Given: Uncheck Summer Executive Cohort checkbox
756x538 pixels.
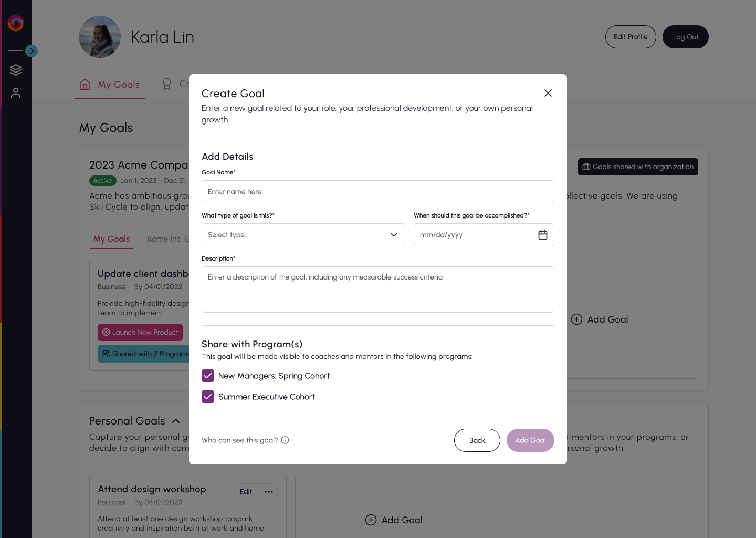Looking at the screenshot, I should click(x=208, y=397).
